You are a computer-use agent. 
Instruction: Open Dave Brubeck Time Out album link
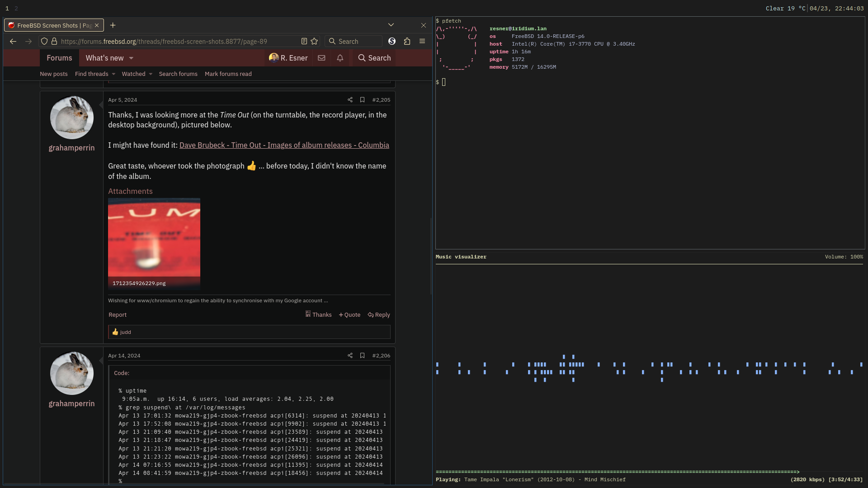284,145
